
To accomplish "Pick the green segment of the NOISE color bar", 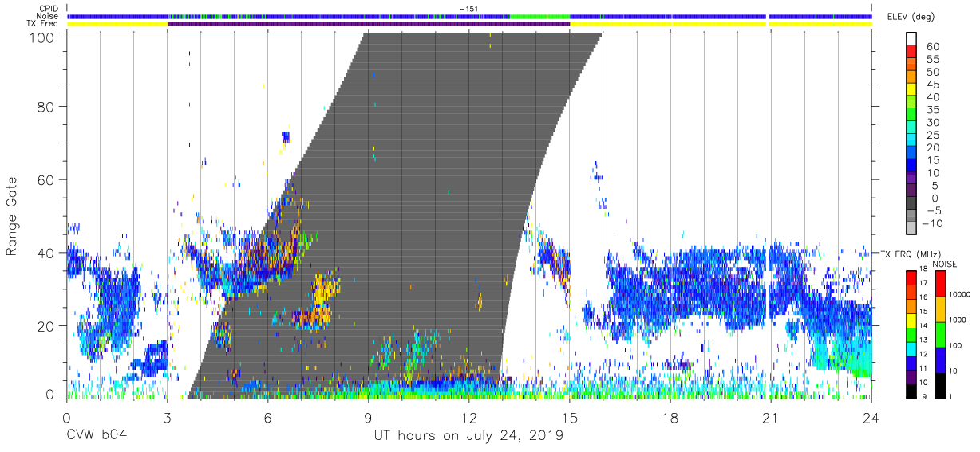I will click(939, 335).
